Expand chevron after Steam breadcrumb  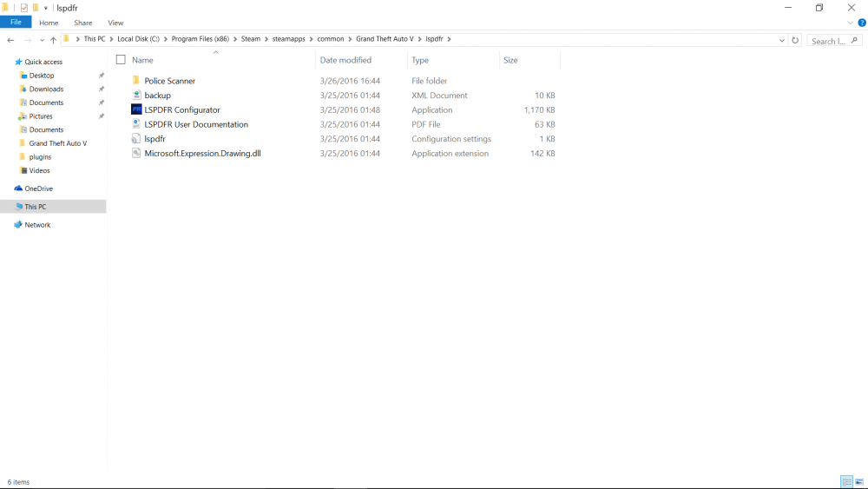pyautogui.click(x=266, y=39)
